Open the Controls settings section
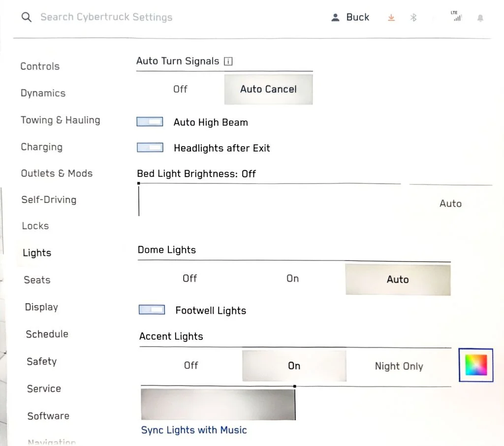The width and height of the screenshot is (504, 446). (x=40, y=66)
